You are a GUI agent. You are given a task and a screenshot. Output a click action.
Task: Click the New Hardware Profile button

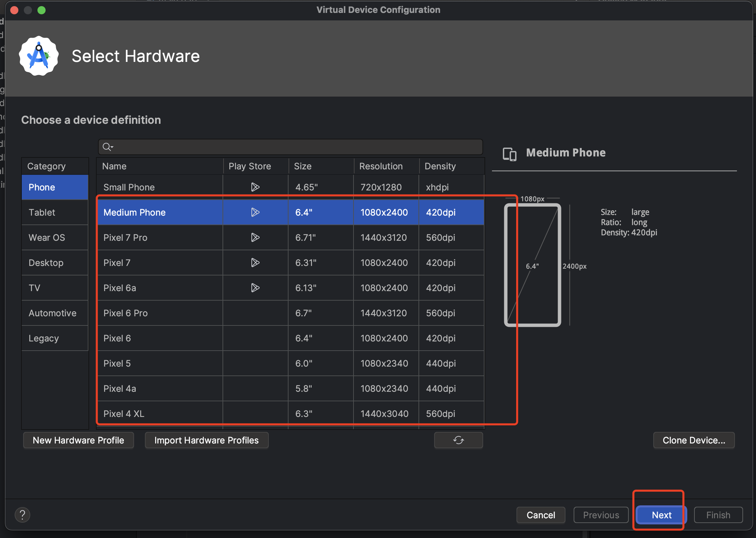(78, 440)
